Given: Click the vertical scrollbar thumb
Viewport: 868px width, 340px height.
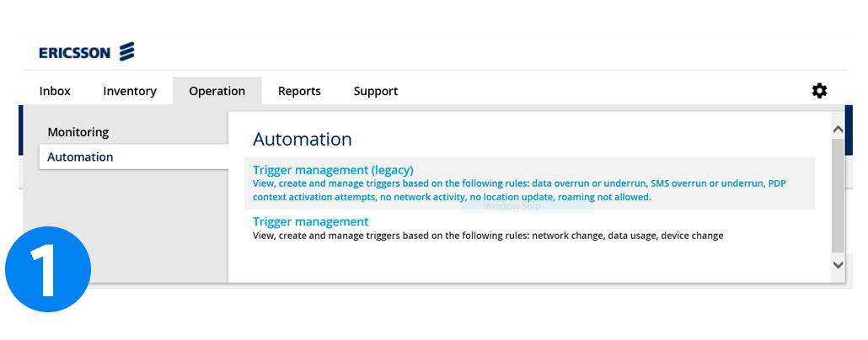Looking at the screenshot, I should tap(839, 194).
